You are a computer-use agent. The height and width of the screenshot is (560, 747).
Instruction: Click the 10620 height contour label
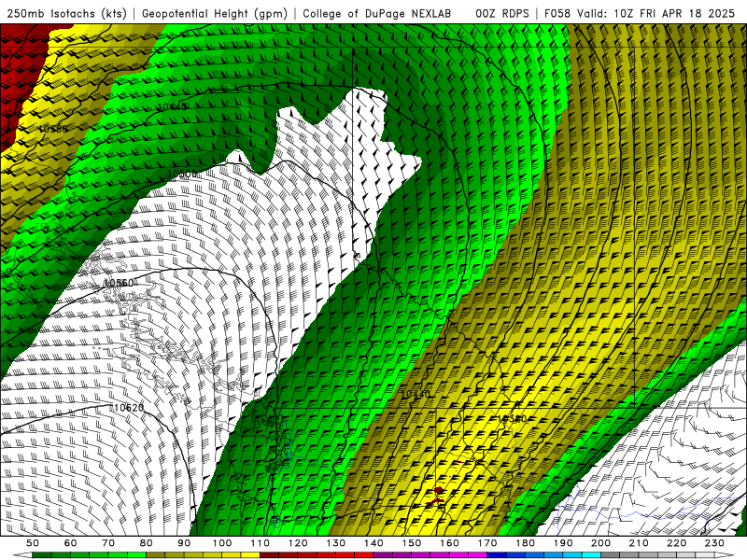pyautogui.click(x=129, y=408)
